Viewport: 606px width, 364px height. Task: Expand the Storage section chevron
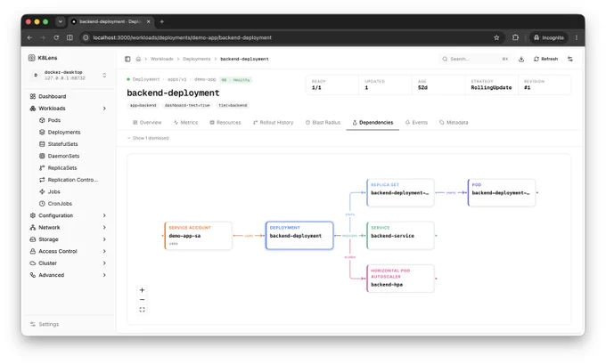(104, 239)
